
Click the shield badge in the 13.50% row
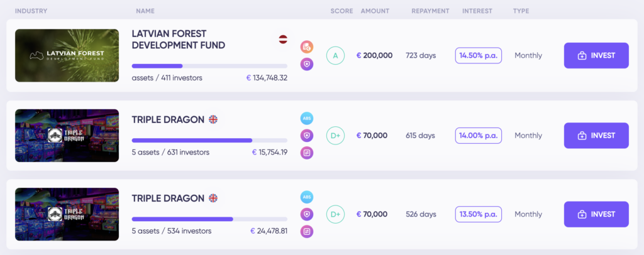pos(307,214)
